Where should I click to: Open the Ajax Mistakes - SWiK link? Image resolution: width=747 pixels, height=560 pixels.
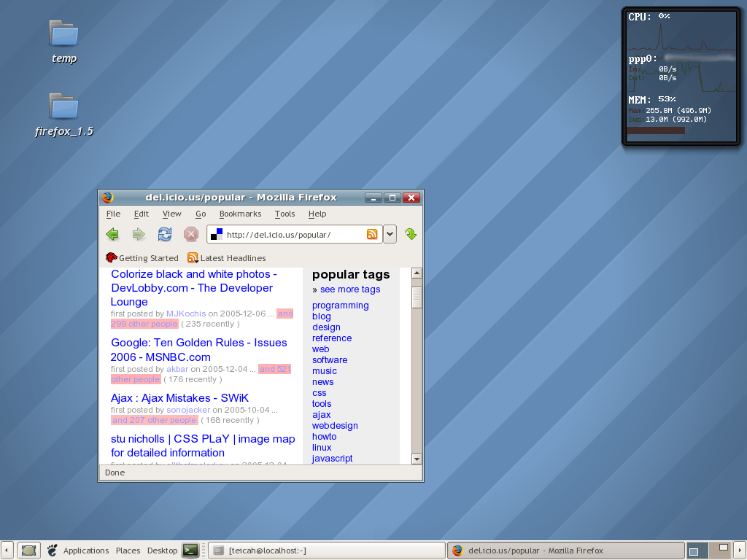[179, 397]
